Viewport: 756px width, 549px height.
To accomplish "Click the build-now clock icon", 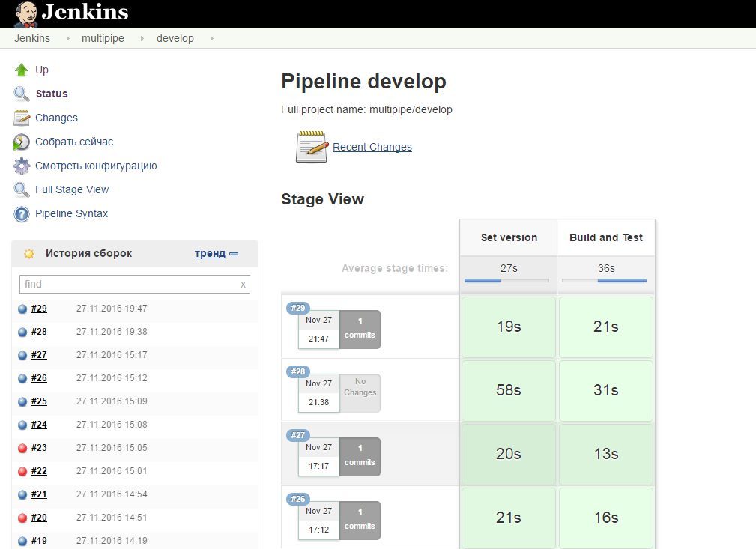I will pyautogui.click(x=22, y=142).
